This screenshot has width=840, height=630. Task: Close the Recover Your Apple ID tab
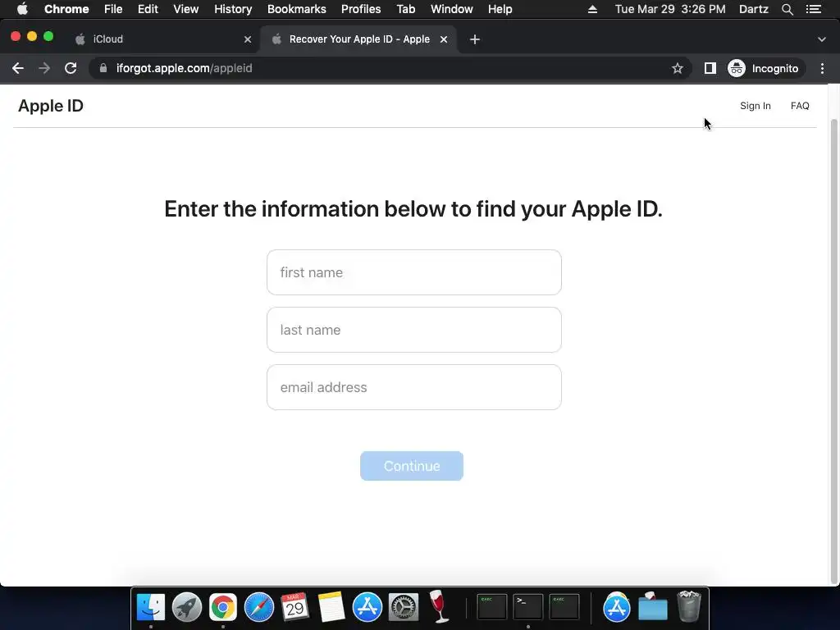click(x=444, y=39)
